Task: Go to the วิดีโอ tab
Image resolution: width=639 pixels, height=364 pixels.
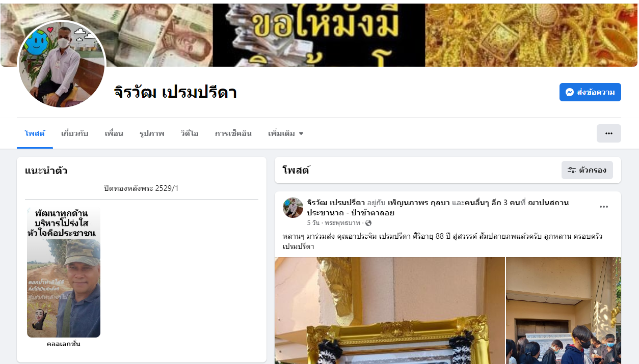Action: [189, 133]
